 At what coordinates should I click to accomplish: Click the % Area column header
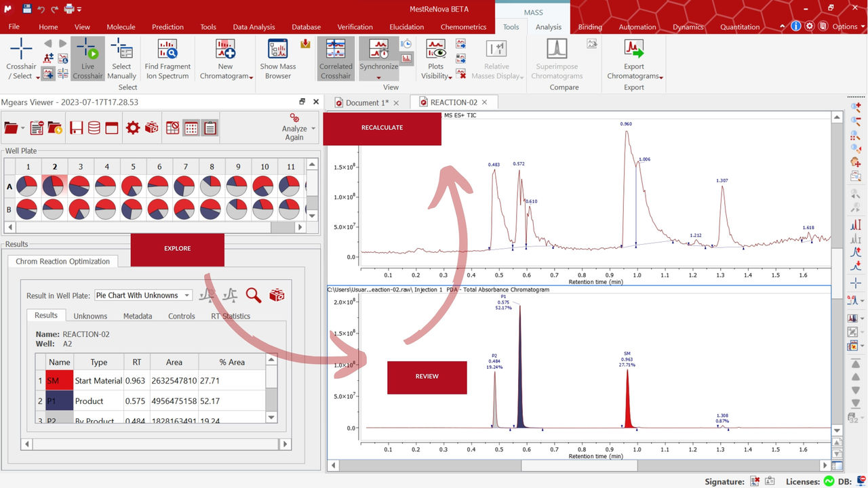point(232,362)
